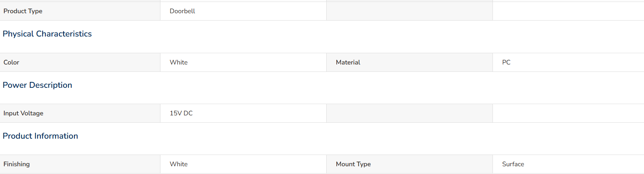This screenshot has width=644, height=174.
Task: Click the Power Description heading
Action: click(37, 85)
